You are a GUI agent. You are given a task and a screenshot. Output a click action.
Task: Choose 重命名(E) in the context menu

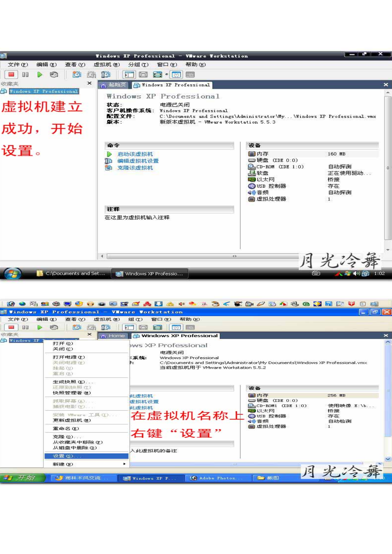pos(87,429)
